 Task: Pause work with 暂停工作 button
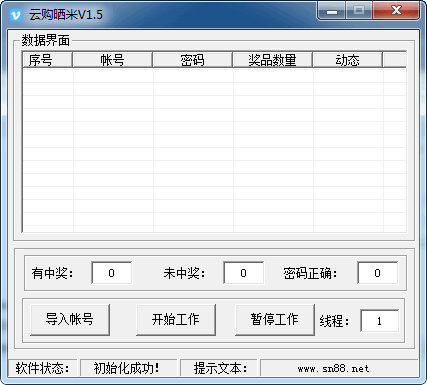pos(275,319)
